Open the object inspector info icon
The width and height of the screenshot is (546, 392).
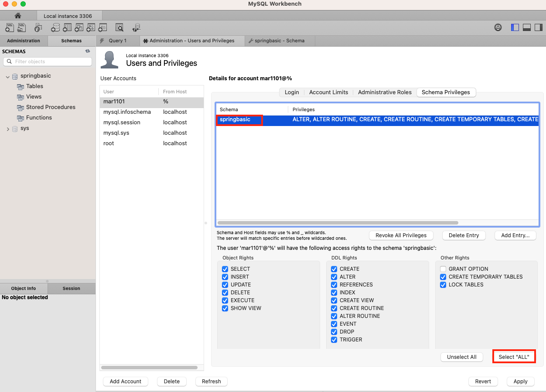point(38,27)
